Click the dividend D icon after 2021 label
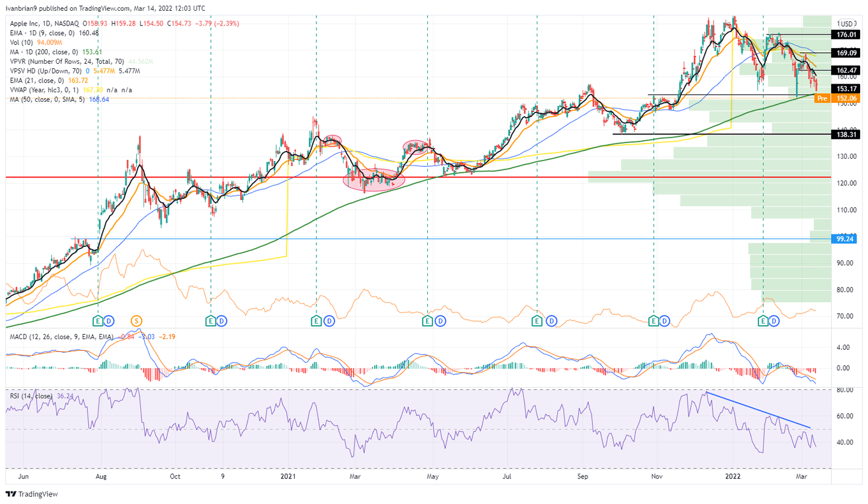The height and width of the screenshot is (504, 868). pos(329,321)
